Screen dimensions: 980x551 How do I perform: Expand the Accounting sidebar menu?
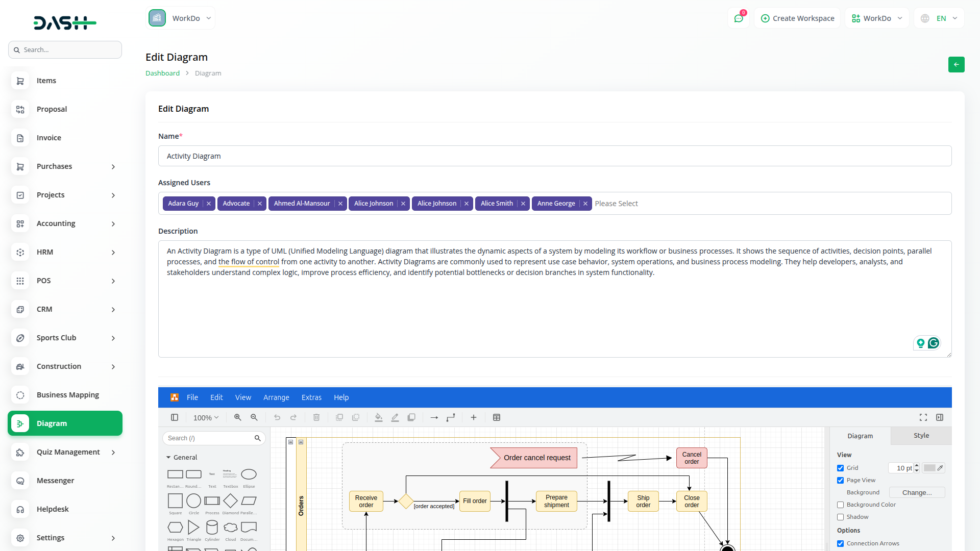click(x=65, y=223)
